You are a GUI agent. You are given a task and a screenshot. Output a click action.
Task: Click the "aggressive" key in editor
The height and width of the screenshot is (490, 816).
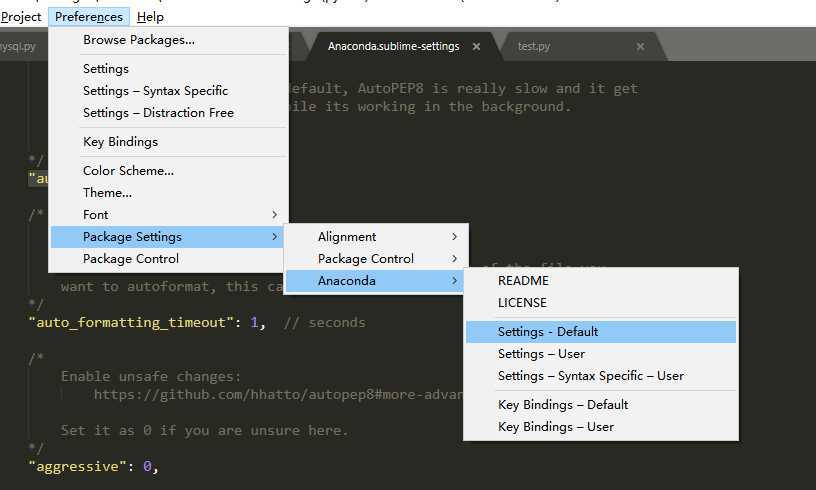point(78,466)
